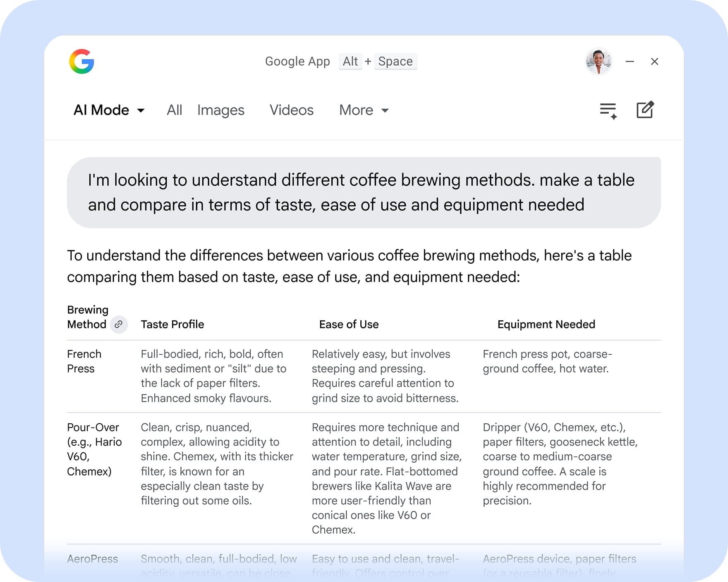Open the Videos tab
The width and height of the screenshot is (728, 582).
click(x=291, y=110)
